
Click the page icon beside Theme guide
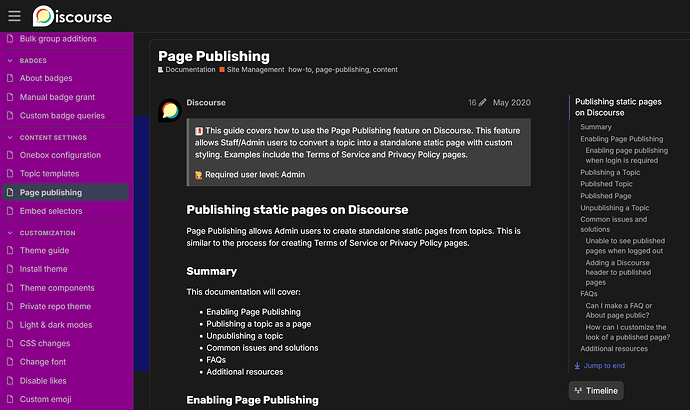10,250
